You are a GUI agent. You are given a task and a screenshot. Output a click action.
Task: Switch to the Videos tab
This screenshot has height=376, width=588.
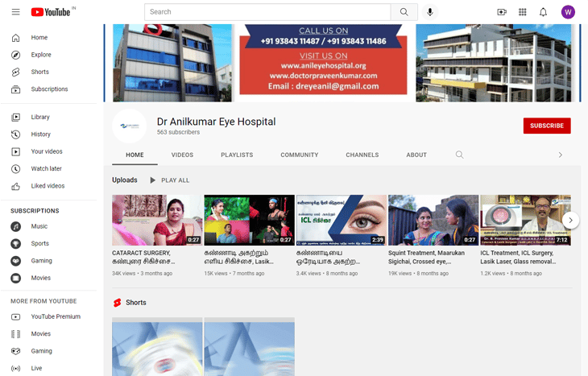click(x=182, y=155)
